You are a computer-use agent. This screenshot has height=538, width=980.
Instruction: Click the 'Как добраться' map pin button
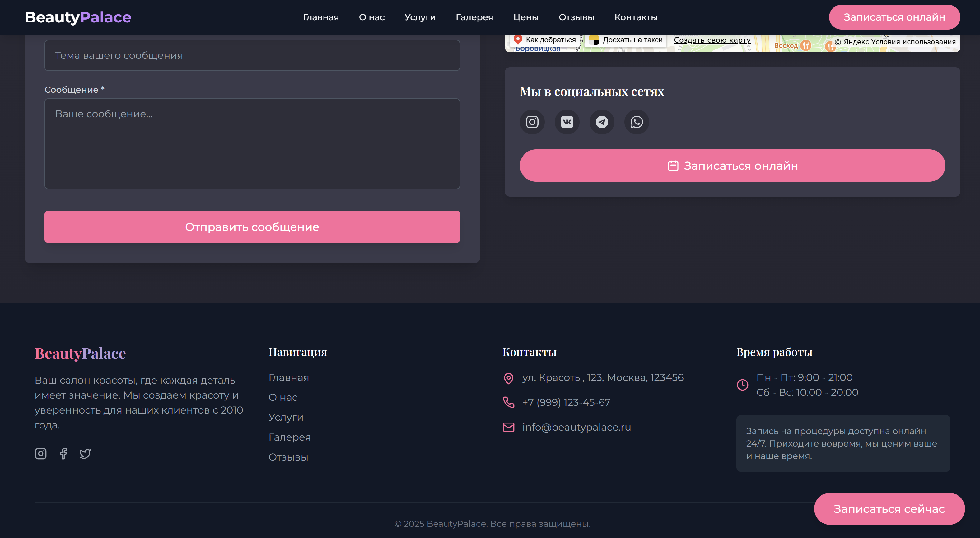coord(545,40)
